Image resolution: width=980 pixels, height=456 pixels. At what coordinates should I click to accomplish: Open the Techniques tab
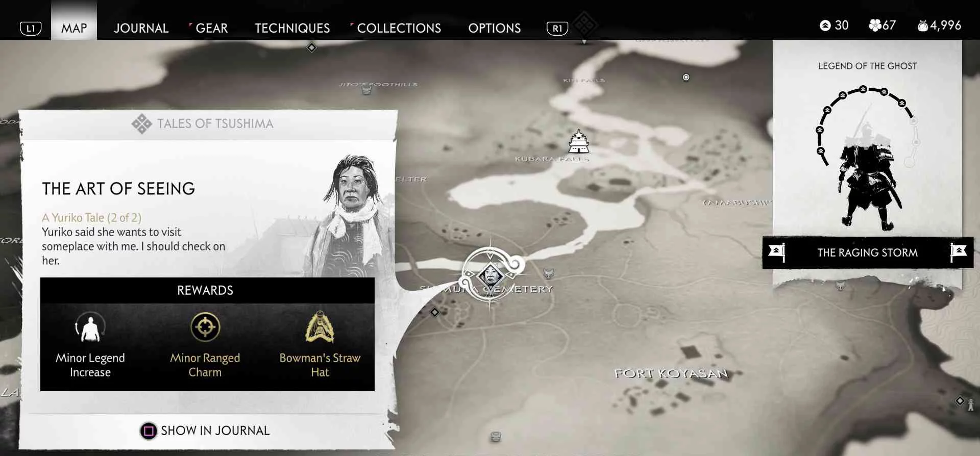pos(292,28)
